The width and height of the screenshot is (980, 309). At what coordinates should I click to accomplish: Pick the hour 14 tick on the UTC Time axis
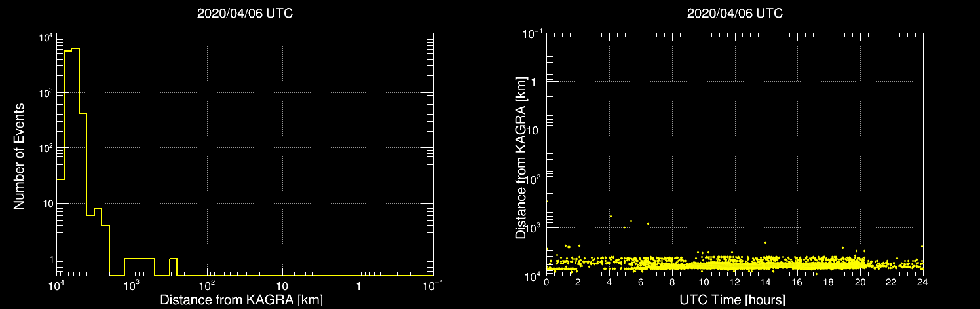766,282
